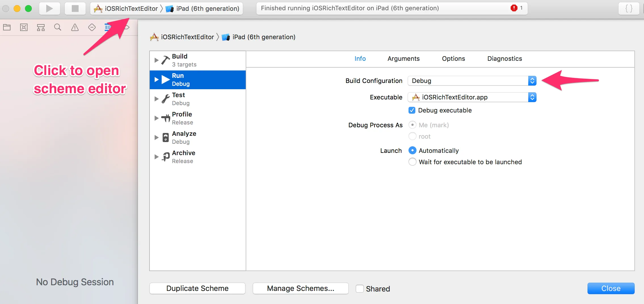Click the blue Close button

[611, 288]
